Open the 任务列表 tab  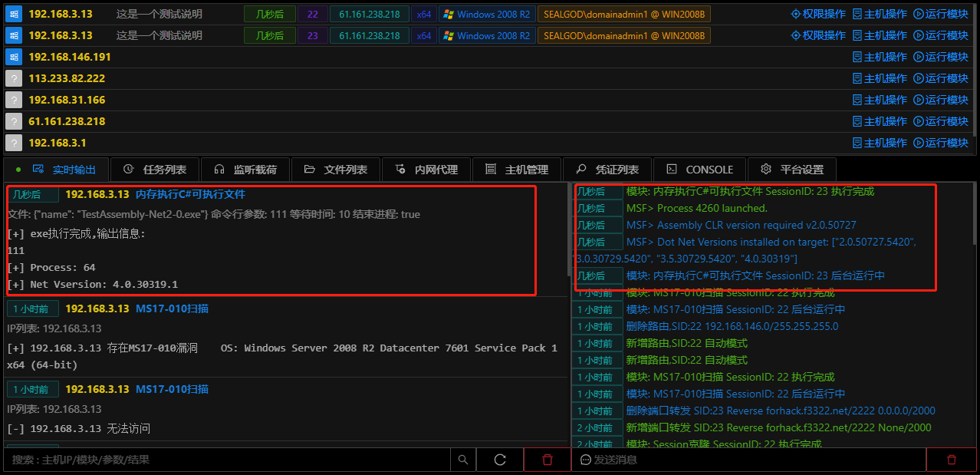(x=154, y=170)
